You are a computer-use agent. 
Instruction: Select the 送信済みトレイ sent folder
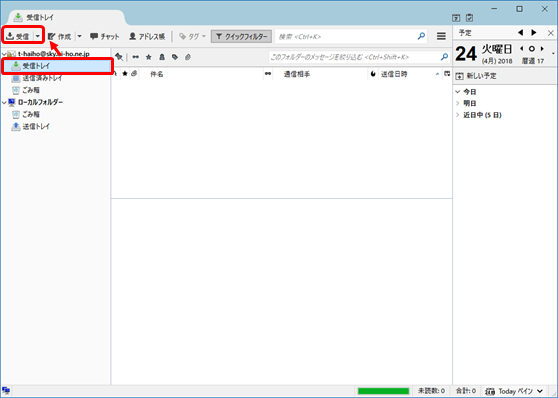click(42, 78)
